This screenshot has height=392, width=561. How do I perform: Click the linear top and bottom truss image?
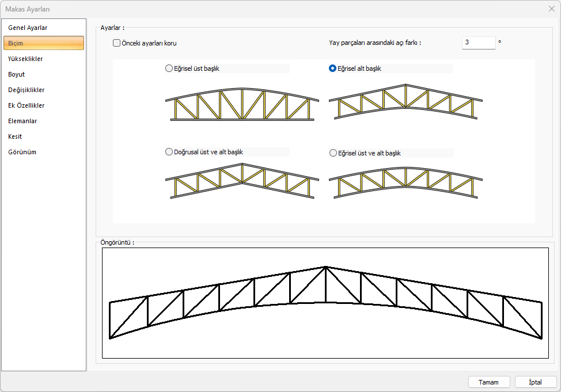tap(242, 181)
